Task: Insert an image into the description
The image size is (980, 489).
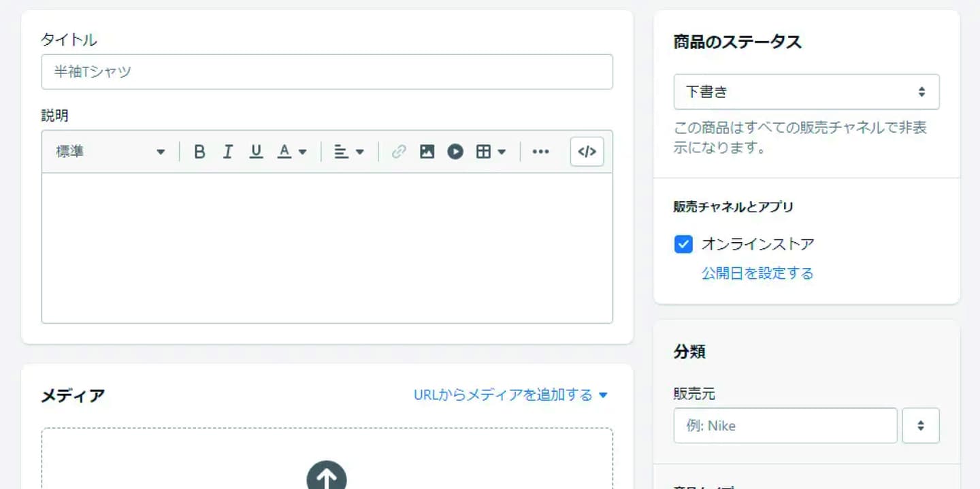Action: (x=427, y=152)
